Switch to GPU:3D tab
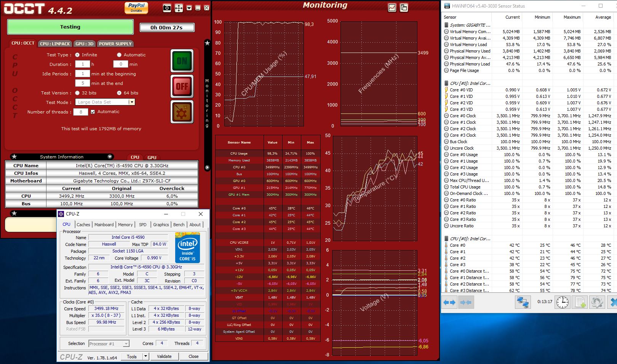617x364 pixels. (x=84, y=44)
